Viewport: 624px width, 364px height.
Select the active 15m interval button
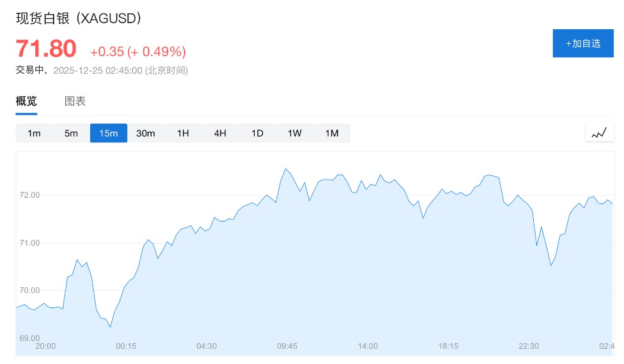pos(108,133)
